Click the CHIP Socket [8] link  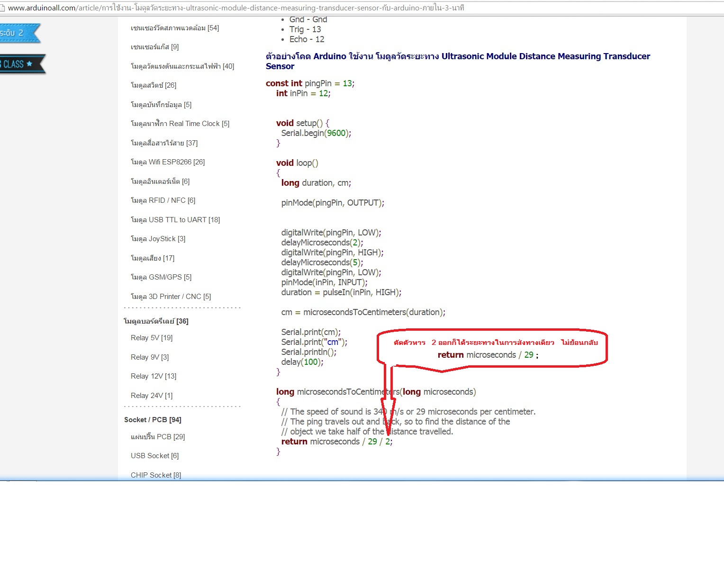coord(155,475)
